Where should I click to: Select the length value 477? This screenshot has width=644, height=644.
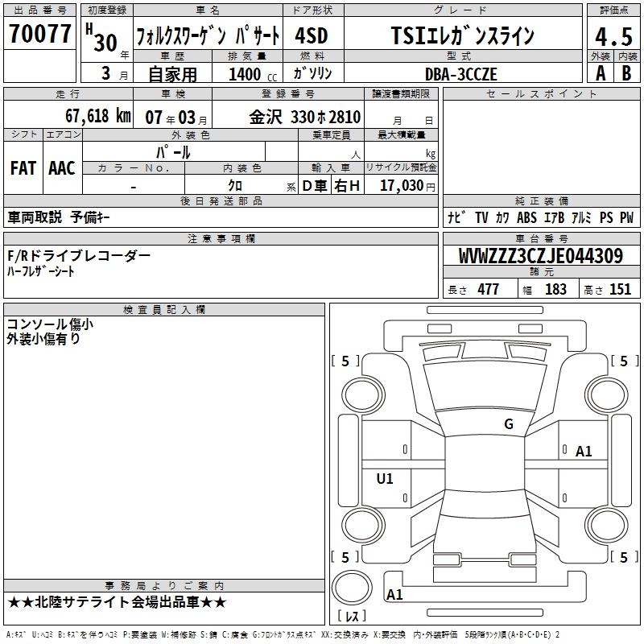click(x=488, y=289)
